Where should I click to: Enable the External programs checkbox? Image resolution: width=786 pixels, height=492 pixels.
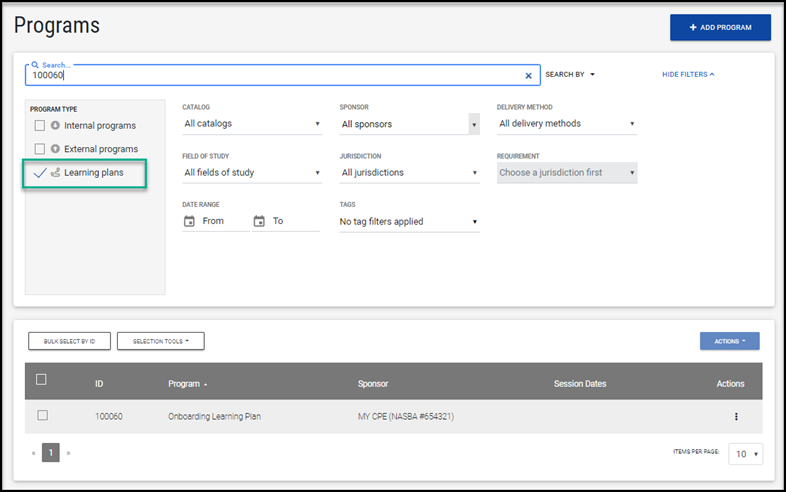pyautogui.click(x=40, y=149)
